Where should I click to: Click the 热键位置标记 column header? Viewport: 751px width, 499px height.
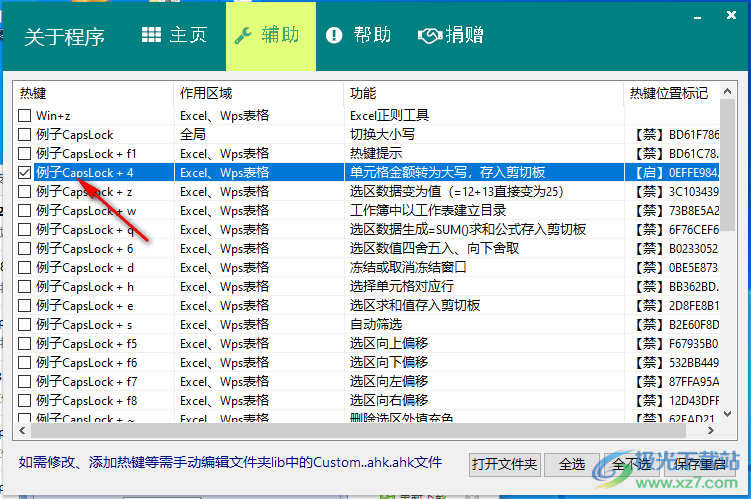(x=671, y=93)
